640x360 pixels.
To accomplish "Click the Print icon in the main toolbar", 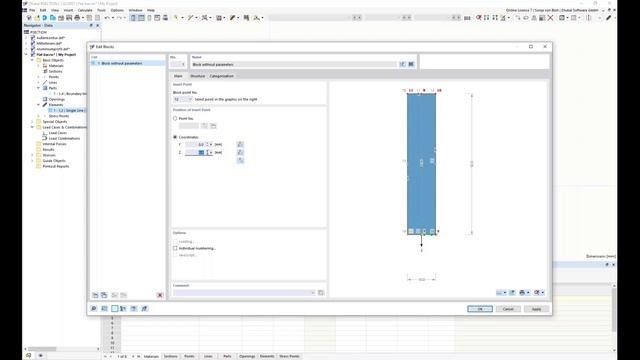I will (77, 18).
